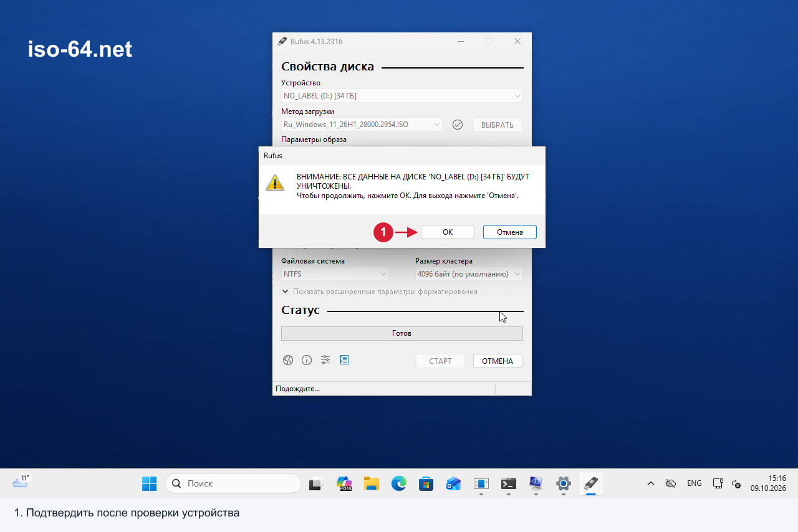The image size is (798, 532).
Task: Open Task View on the taskbar
Action: (x=317, y=483)
